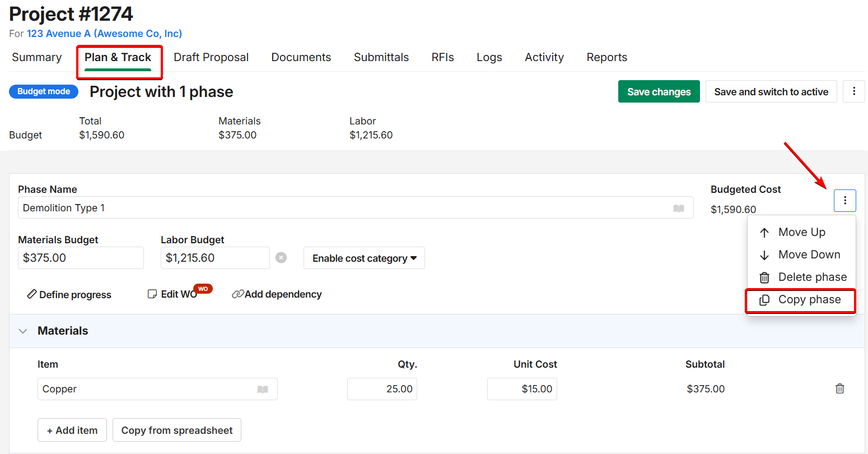Image resolution: width=868 pixels, height=454 pixels.
Task: Click the phase three-dot options icon
Action: coord(844,201)
